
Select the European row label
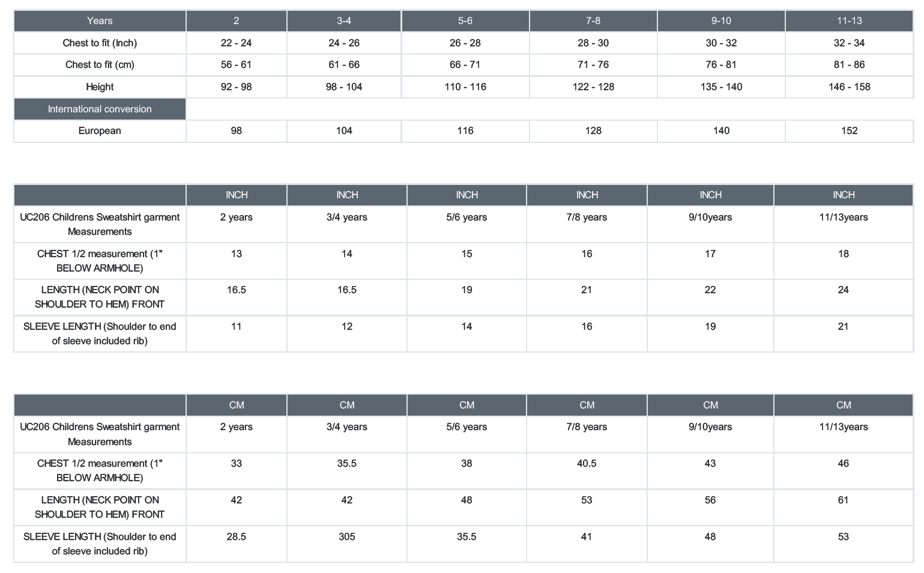[100, 131]
